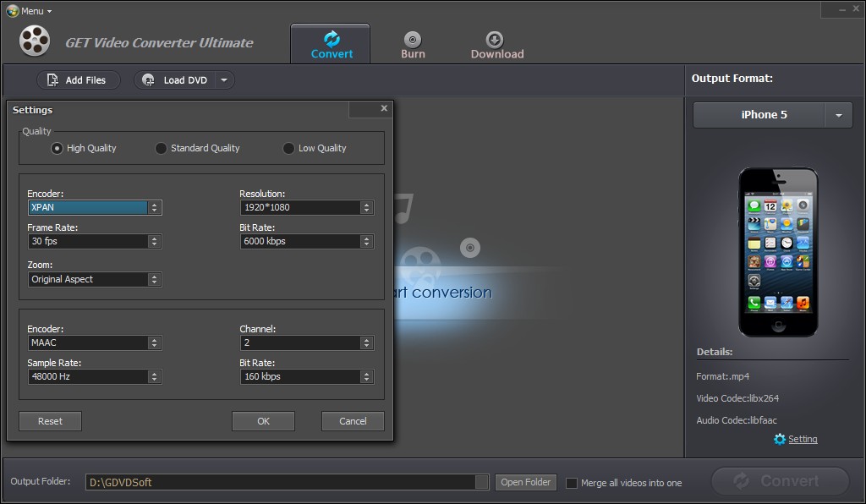The width and height of the screenshot is (866, 504).
Task: Select Standard Quality radio button
Action: pos(161,149)
